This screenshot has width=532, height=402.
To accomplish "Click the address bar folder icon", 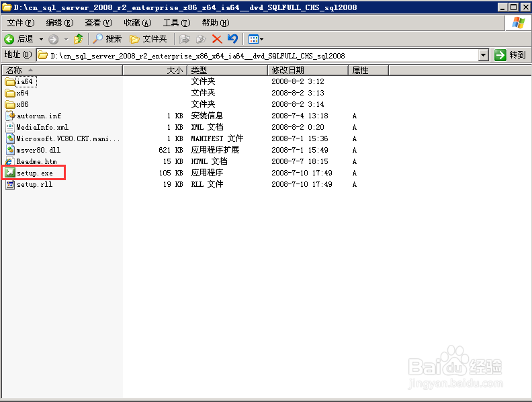I will 43,55.
